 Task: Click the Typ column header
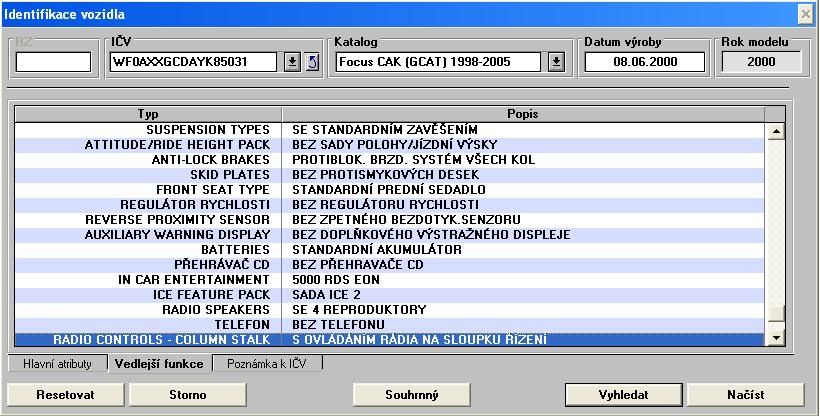click(x=146, y=114)
